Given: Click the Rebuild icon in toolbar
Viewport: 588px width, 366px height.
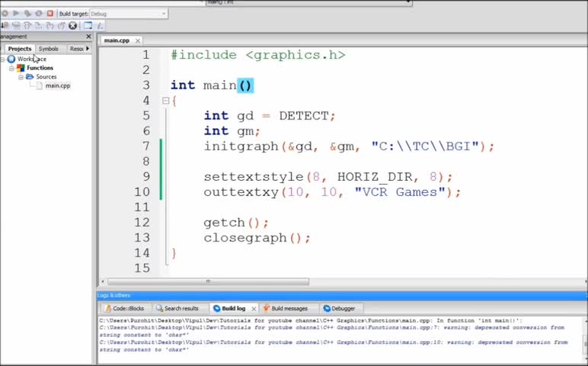Looking at the screenshot, I should pos(39,14).
